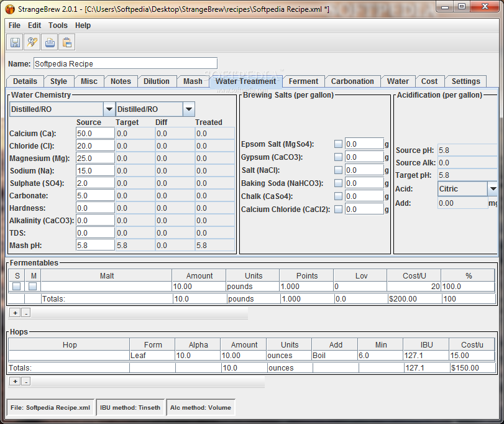Click the Mash pH source field
This screenshot has height=424, width=504.
[95, 246]
